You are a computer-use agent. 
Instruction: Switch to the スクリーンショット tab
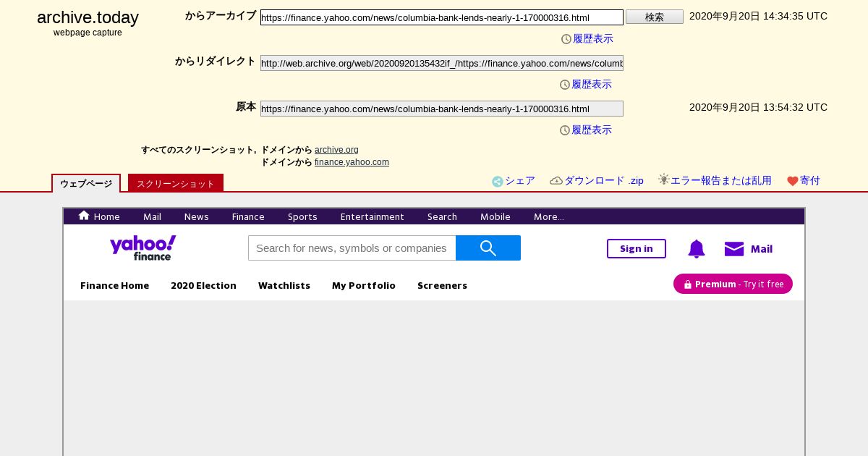pos(176,184)
